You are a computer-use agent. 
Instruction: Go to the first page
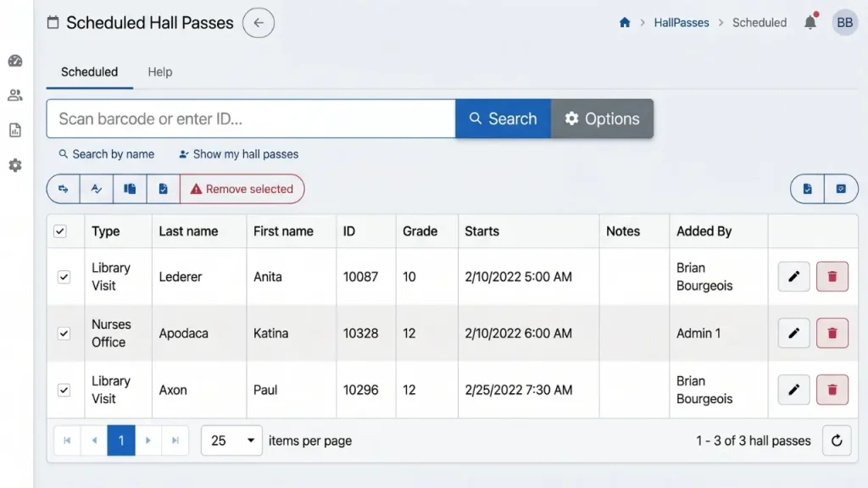tap(67, 441)
